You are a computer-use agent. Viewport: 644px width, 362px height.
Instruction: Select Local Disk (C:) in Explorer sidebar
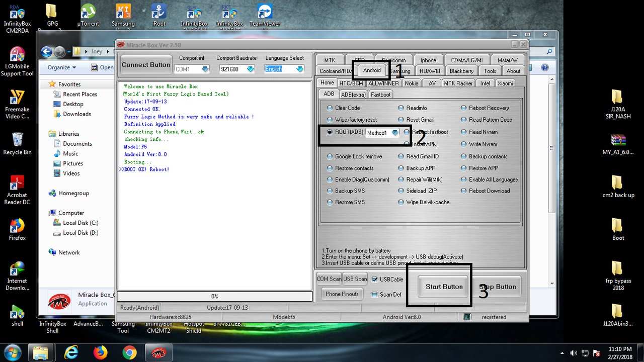[x=80, y=223]
